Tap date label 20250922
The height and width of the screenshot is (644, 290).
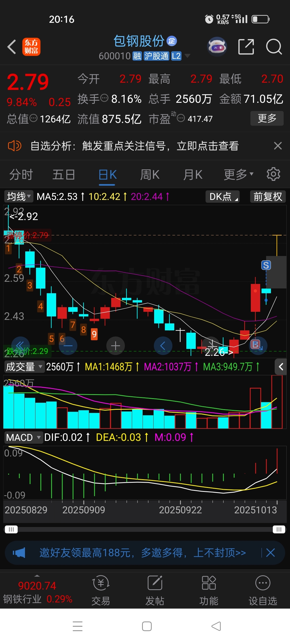pos(180,510)
